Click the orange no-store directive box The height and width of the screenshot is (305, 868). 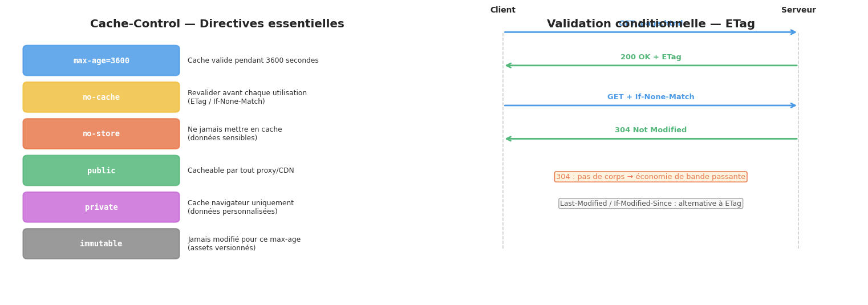(x=101, y=134)
